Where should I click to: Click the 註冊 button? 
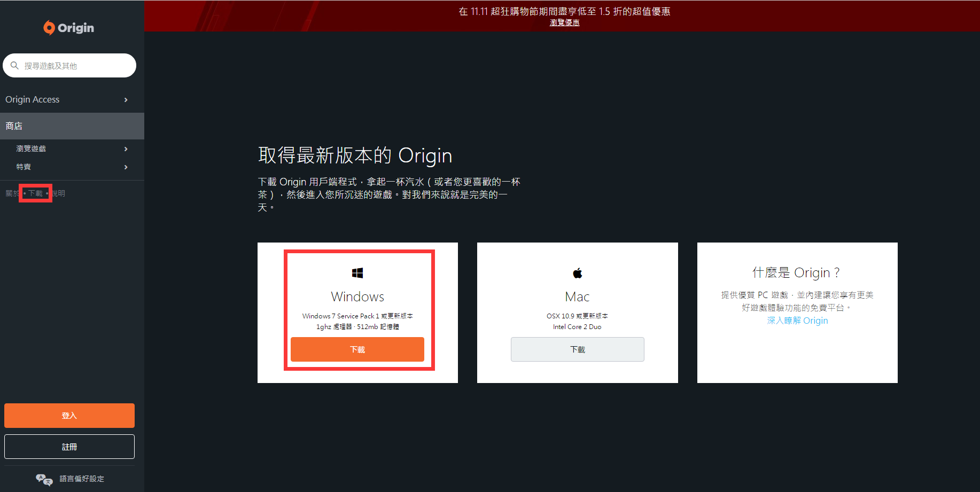(69, 447)
